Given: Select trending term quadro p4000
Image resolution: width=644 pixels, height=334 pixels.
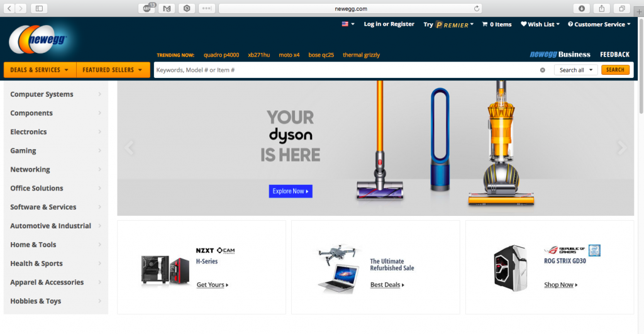Looking at the screenshot, I should click(x=221, y=55).
